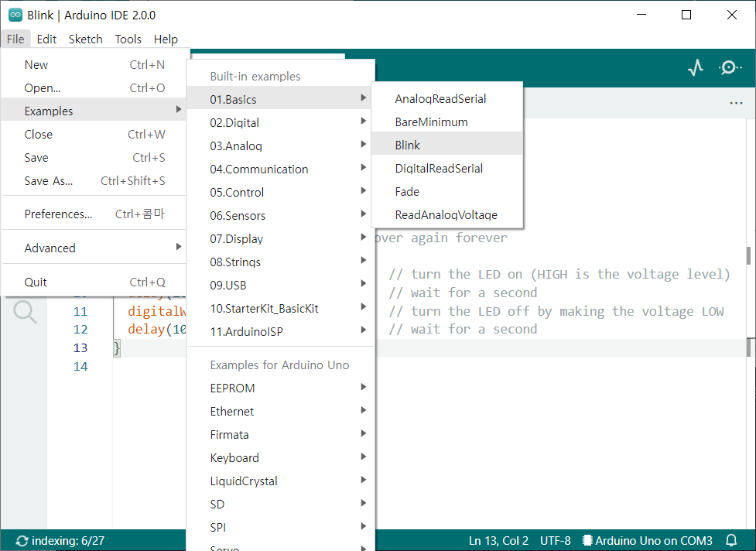This screenshot has width=756, height=551.
Task: Expand Ethernet library examples
Action: pyautogui.click(x=281, y=411)
